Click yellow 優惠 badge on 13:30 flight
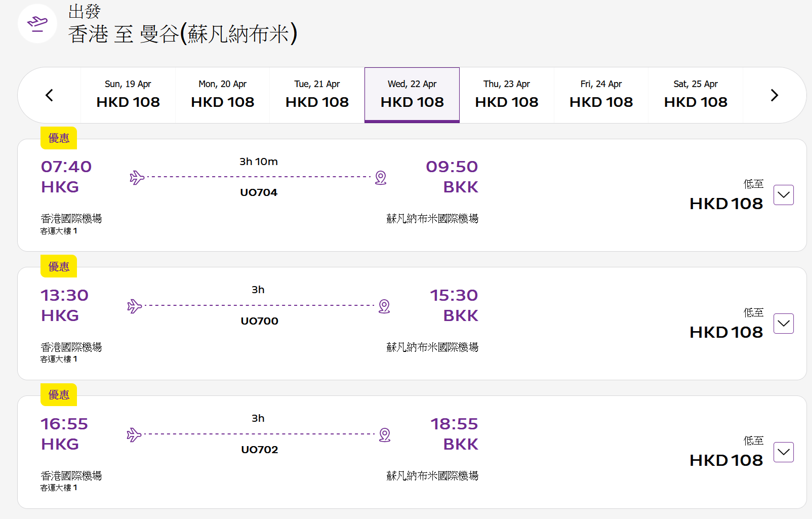The image size is (812, 519). (x=59, y=267)
